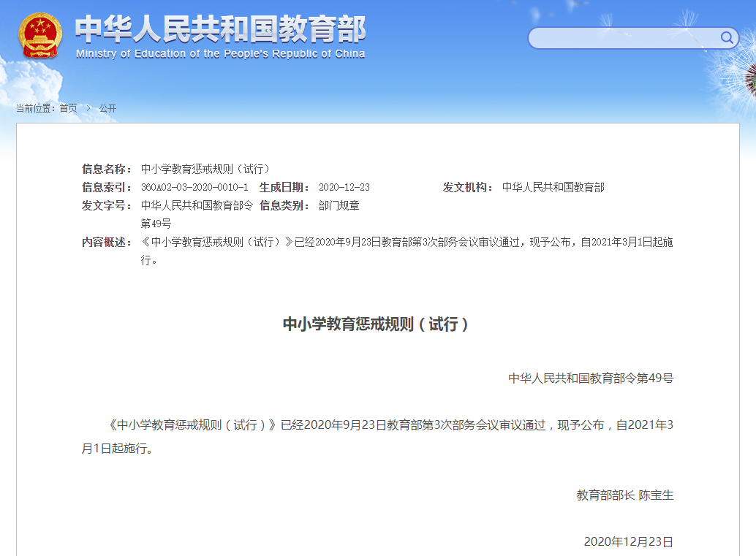
Task: Click the national emblem logo
Action: (40, 36)
